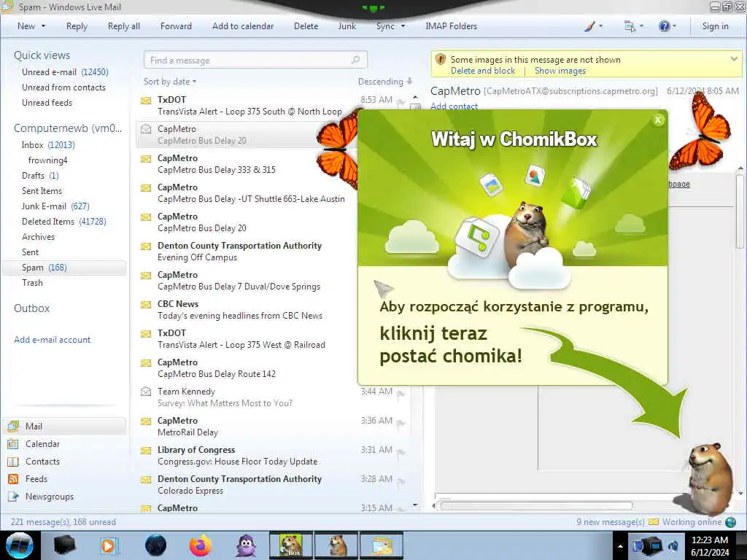Click Forward in the toolbar
The height and width of the screenshot is (560, 747).
(176, 26)
